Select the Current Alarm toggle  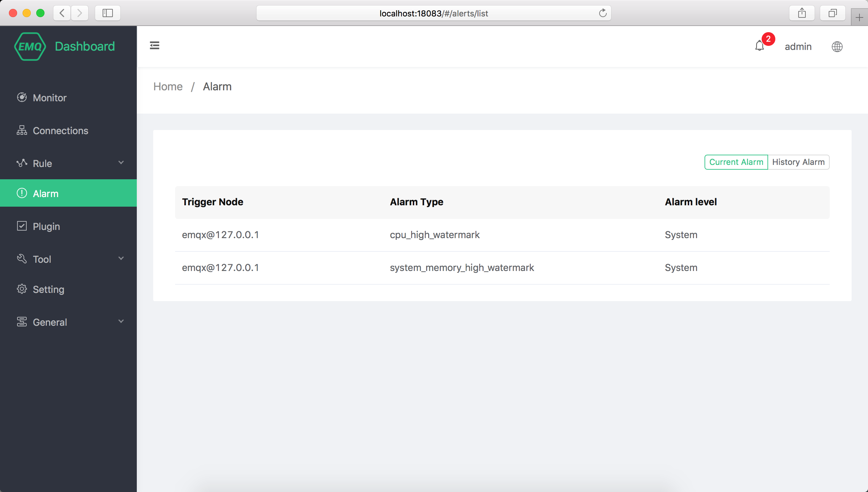(x=736, y=162)
